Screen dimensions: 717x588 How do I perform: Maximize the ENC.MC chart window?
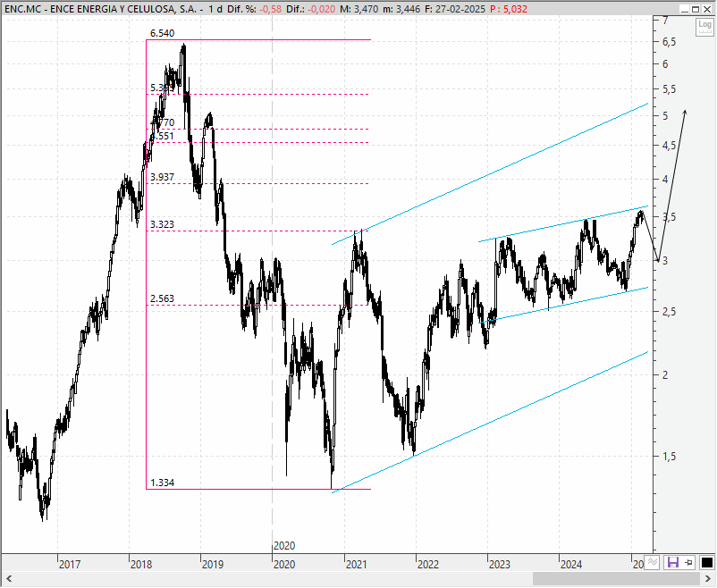click(695, 9)
